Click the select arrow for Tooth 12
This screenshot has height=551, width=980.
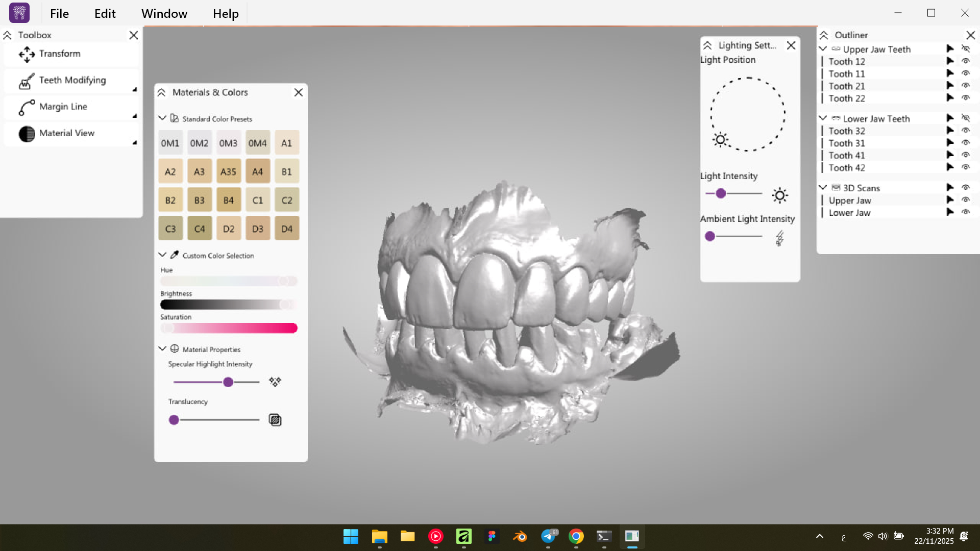(x=950, y=61)
